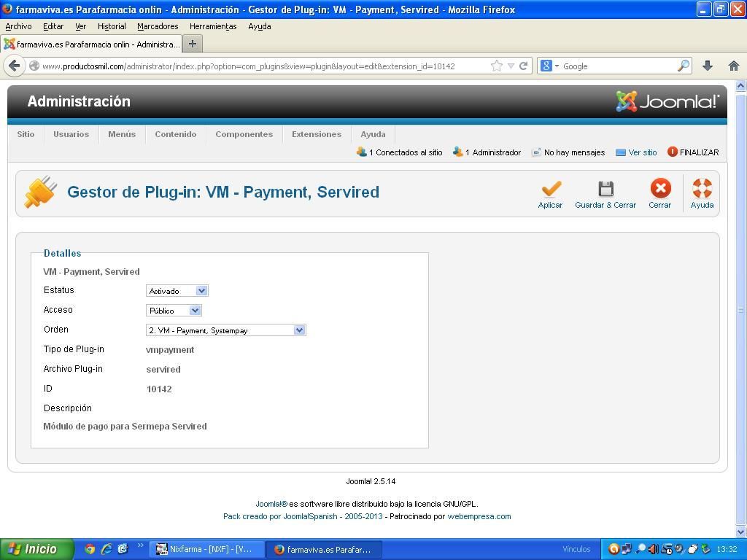747x560 pixels.
Task: Reload the page with the refresh icon
Action: 523,66
